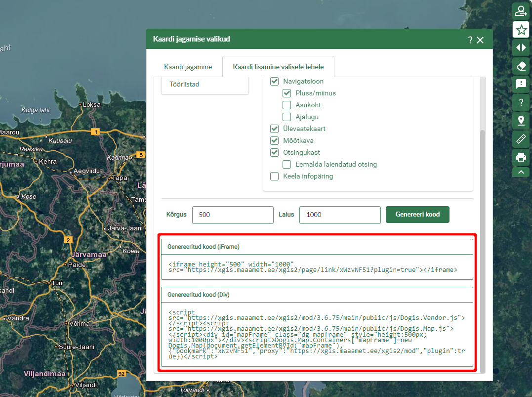Screen dimensions: 532x397
Task: Click the Laius width input field
Action: click(x=340, y=215)
